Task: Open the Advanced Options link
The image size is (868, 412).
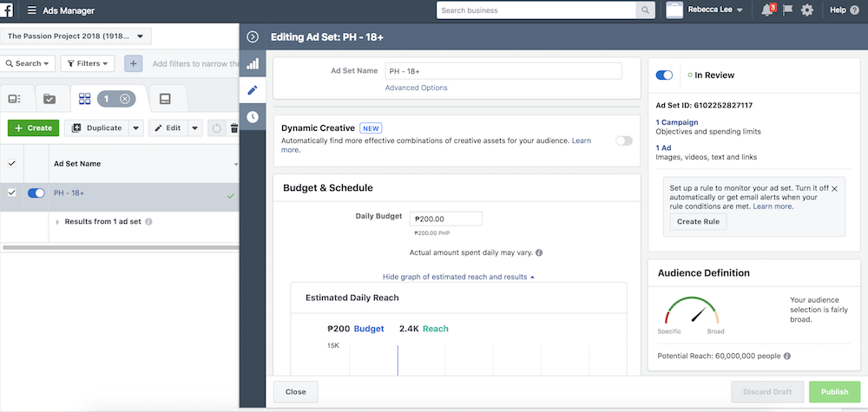Action: [417, 88]
